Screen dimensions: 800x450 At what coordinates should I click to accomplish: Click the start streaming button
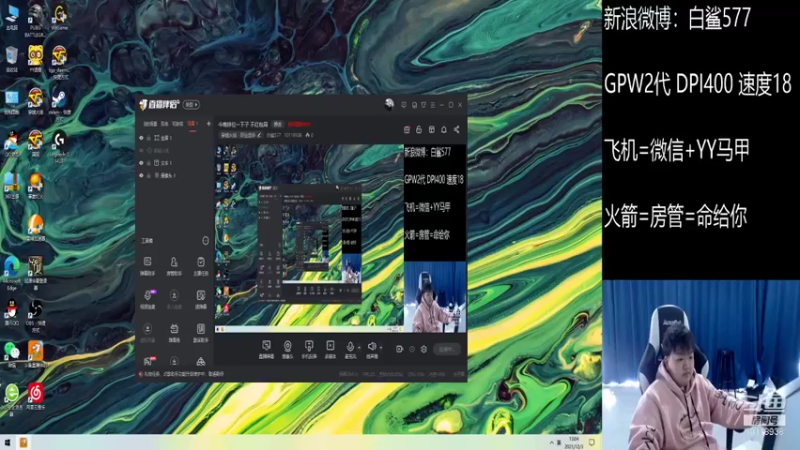pos(446,349)
